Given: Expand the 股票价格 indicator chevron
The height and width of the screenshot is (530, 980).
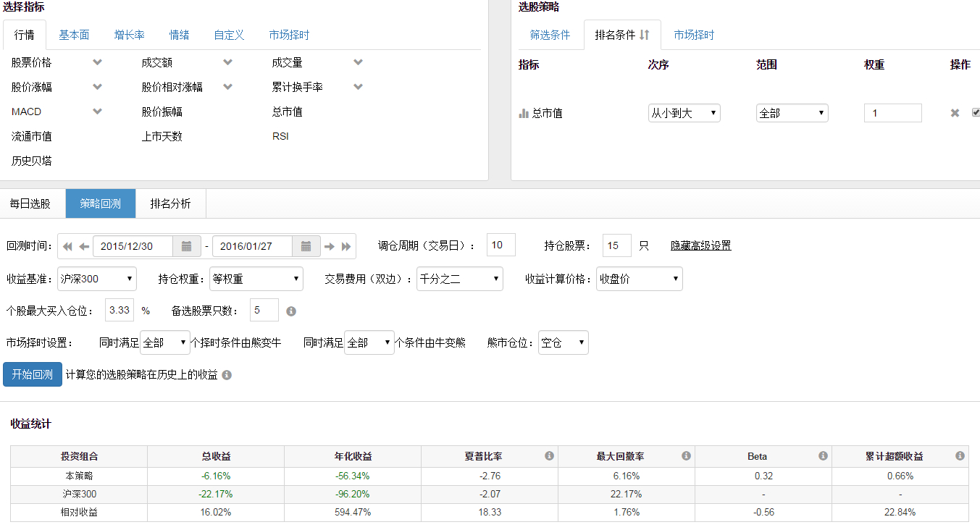Looking at the screenshot, I should tap(98, 63).
